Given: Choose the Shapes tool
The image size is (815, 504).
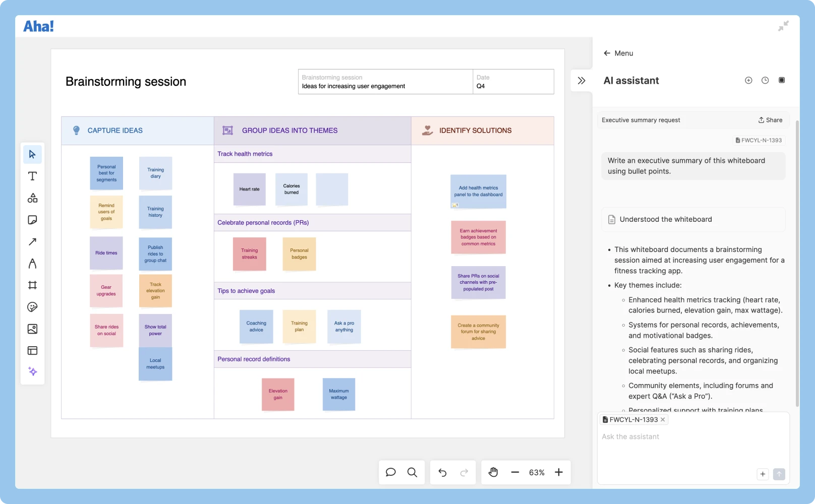Looking at the screenshot, I should [x=32, y=198].
